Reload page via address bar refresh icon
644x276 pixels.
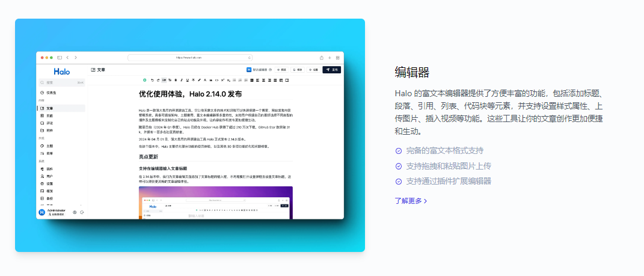tap(250, 58)
